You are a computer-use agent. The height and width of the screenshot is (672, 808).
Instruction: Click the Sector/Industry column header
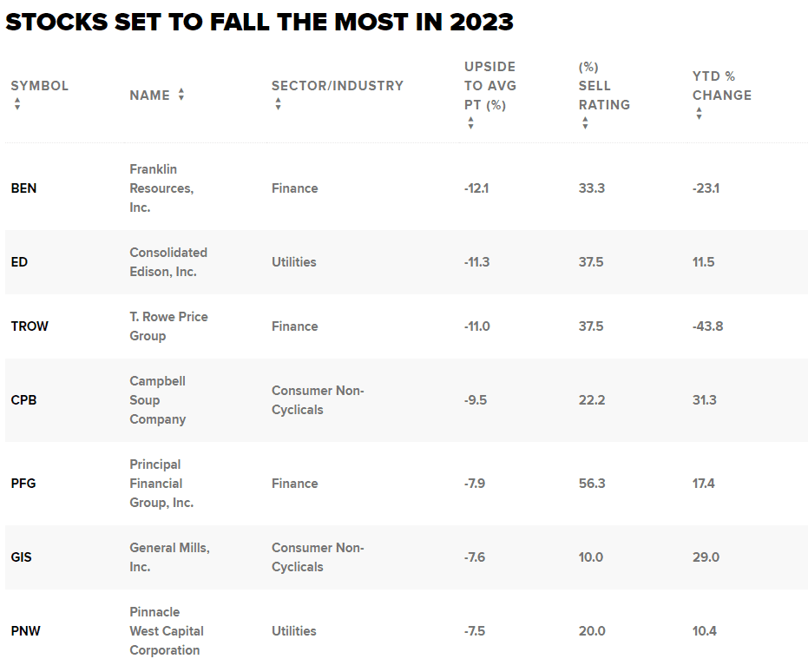click(337, 86)
